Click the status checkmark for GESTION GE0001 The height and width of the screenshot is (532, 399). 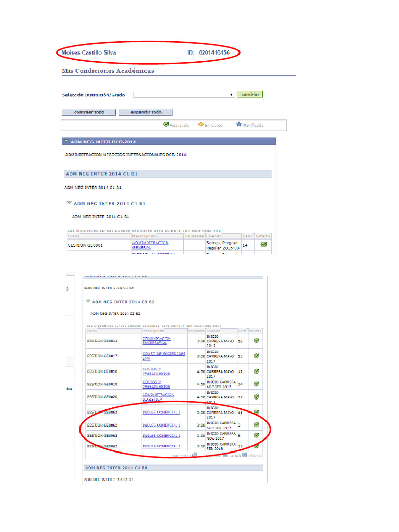coord(263,245)
